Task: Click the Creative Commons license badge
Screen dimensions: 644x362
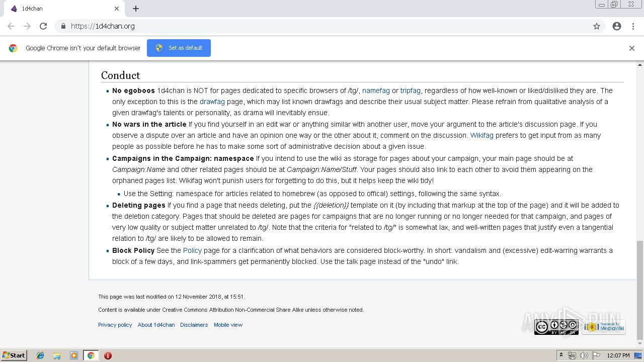Action: (x=556, y=327)
